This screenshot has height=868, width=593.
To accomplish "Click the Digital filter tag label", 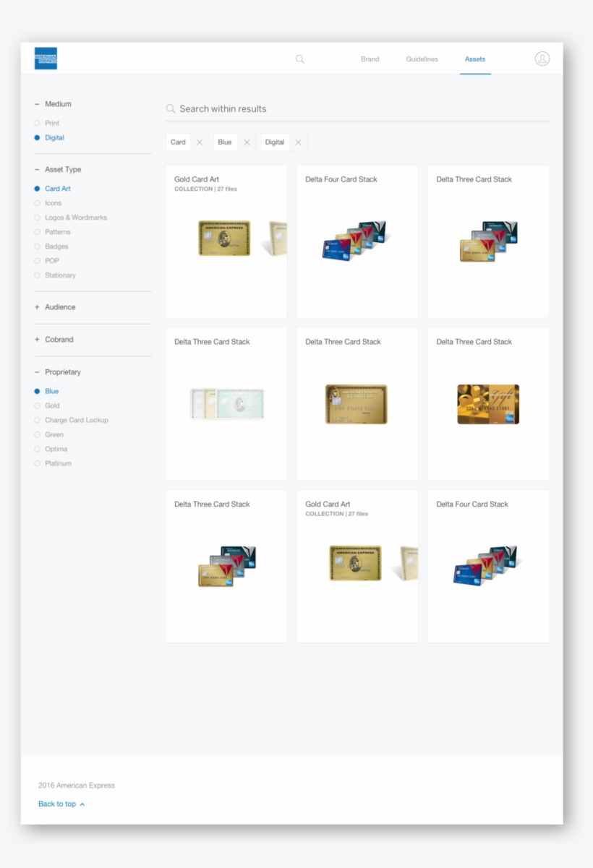I will tap(275, 142).
